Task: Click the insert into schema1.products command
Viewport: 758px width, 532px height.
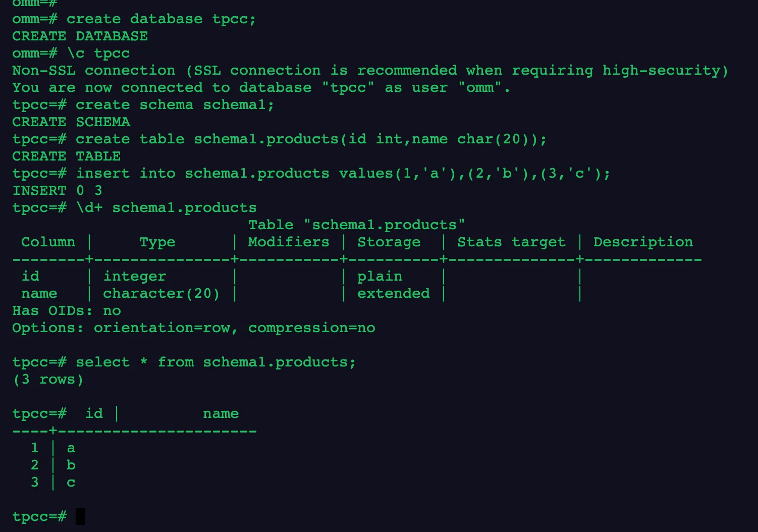Action: tap(343, 174)
